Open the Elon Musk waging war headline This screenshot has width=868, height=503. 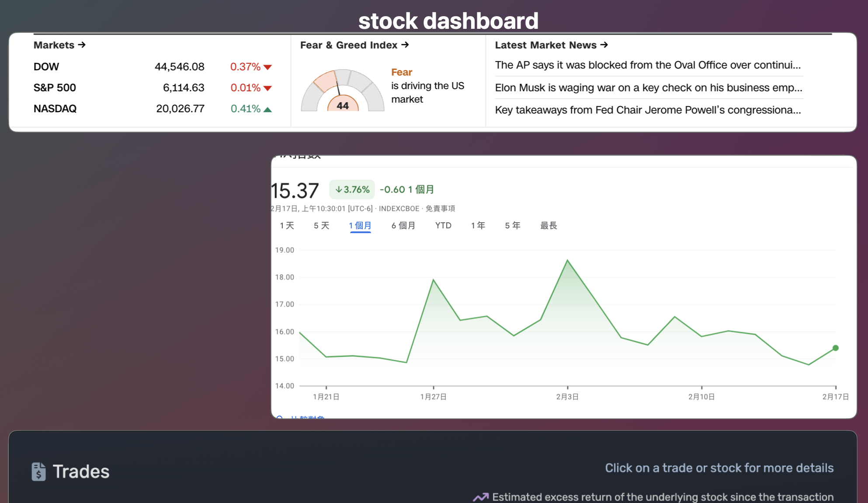coord(648,88)
